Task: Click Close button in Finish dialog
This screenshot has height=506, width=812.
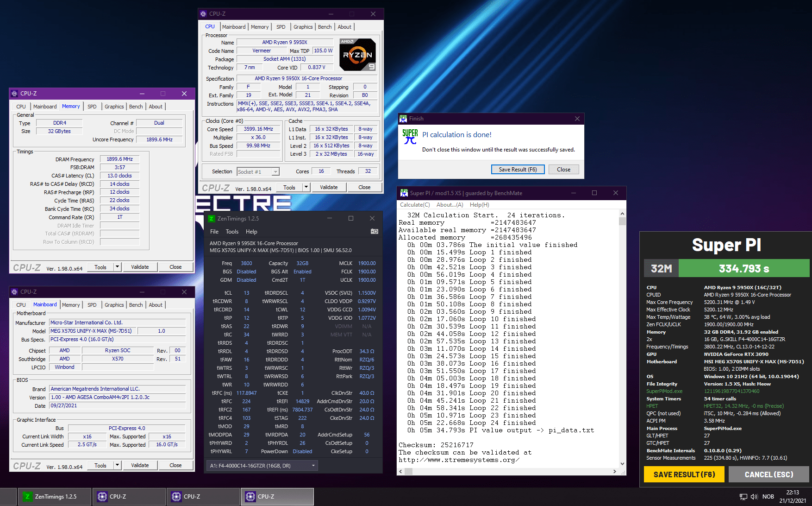Action: [564, 170]
